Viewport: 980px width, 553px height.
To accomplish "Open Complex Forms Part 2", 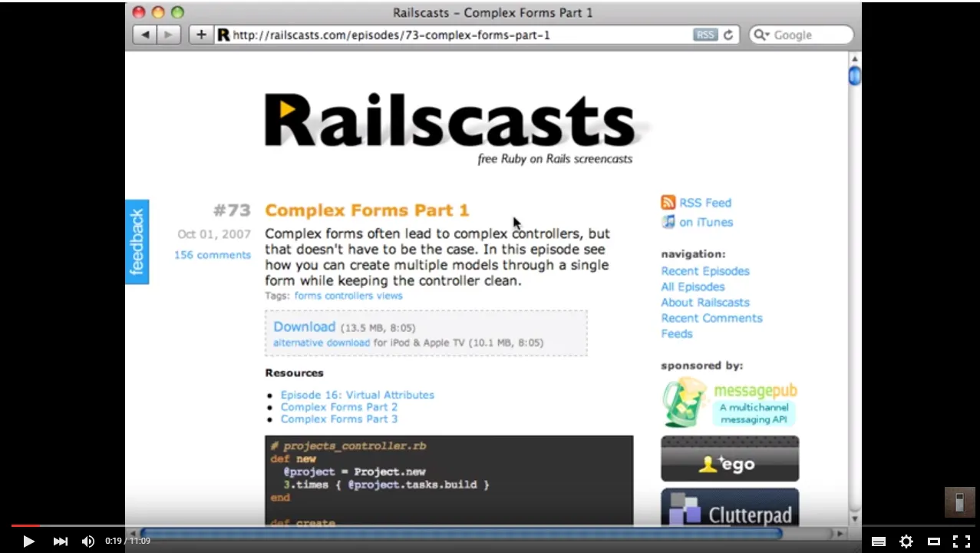I will click(339, 407).
